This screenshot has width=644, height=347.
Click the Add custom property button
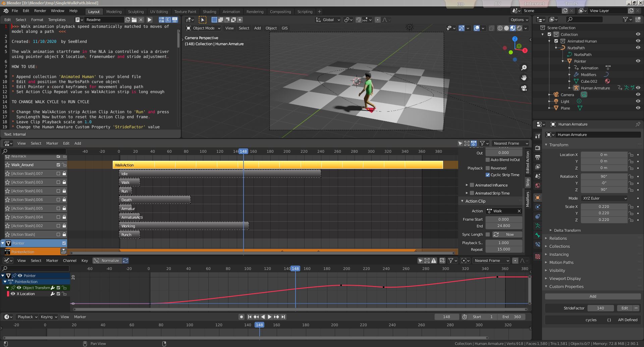point(593,296)
